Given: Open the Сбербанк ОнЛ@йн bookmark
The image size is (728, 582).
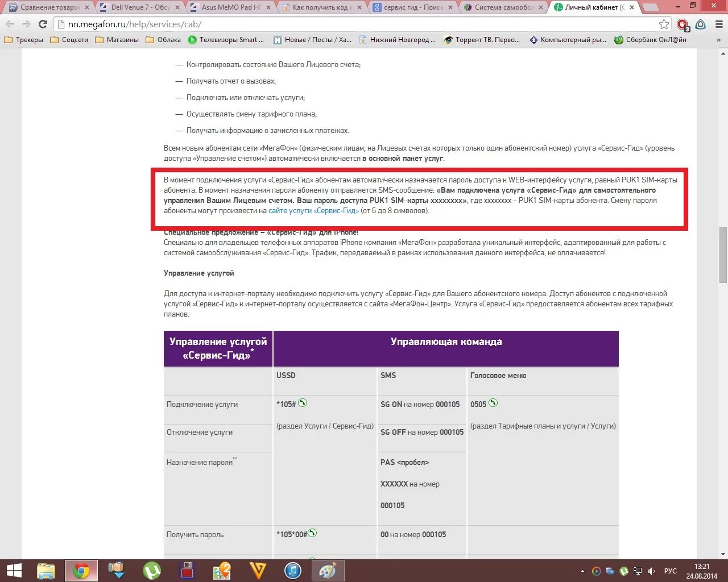Looking at the screenshot, I should 651,40.
